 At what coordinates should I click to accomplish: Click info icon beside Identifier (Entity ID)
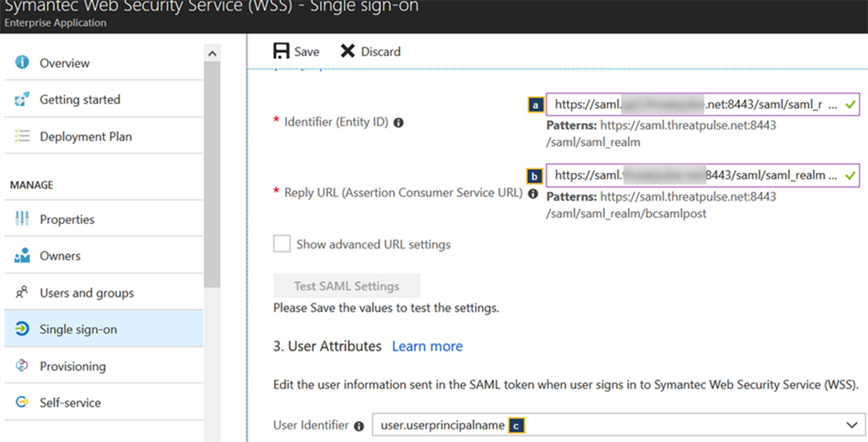tap(398, 122)
